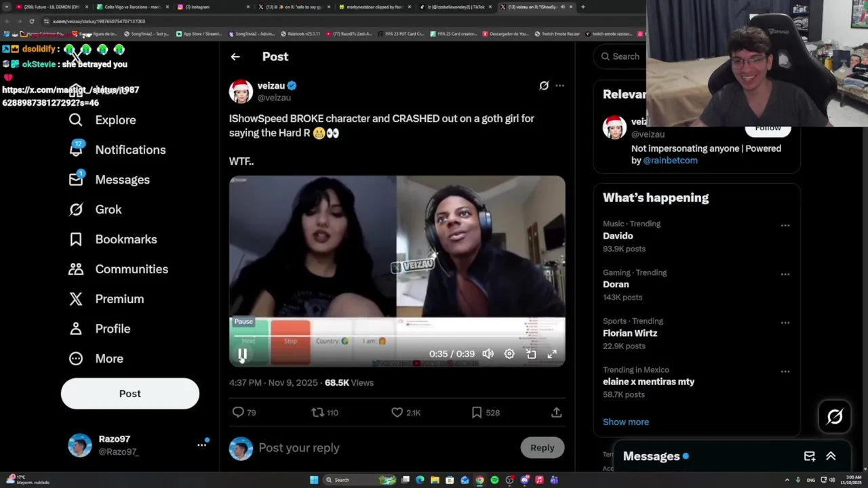Screen dimensions: 868x488
Task: Bookmark the post with 528 bookmarks
Action: (x=477, y=412)
